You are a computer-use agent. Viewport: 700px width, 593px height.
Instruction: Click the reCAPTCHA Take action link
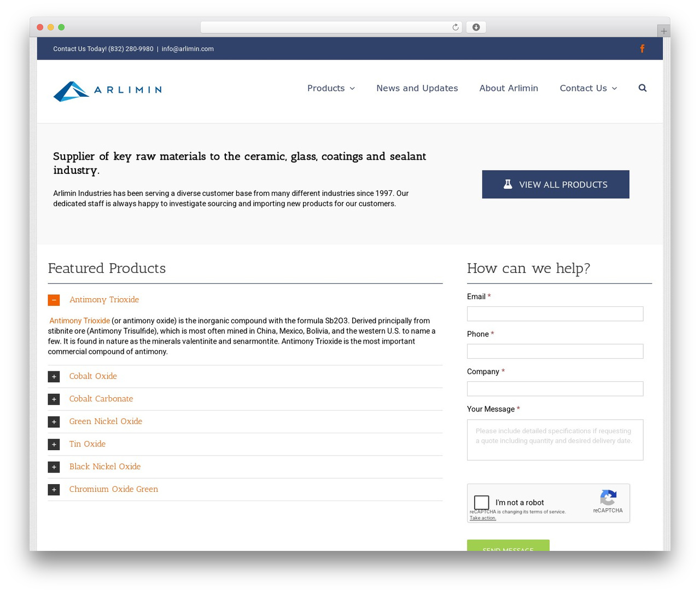483,518
